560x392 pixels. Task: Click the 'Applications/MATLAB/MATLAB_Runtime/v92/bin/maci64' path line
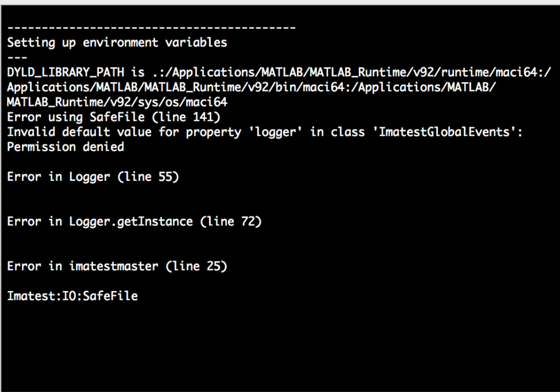[x=251, y=88]
